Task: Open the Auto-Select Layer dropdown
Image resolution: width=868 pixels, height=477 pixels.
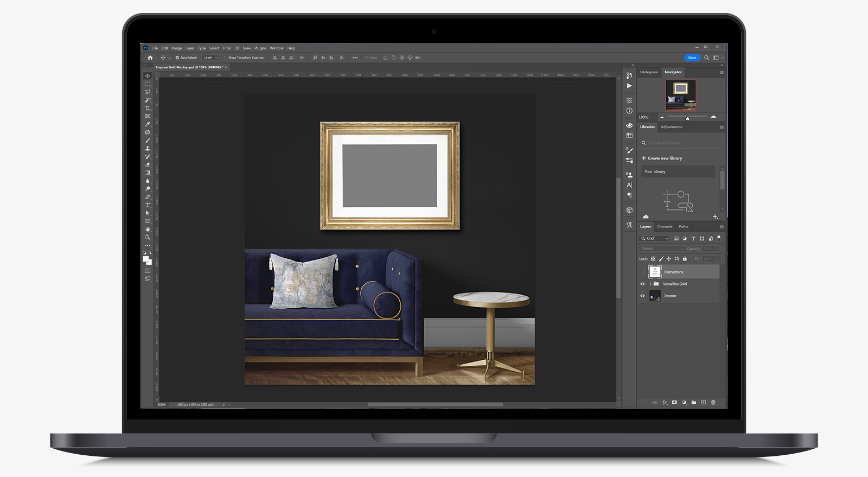Action: (210, 58)
